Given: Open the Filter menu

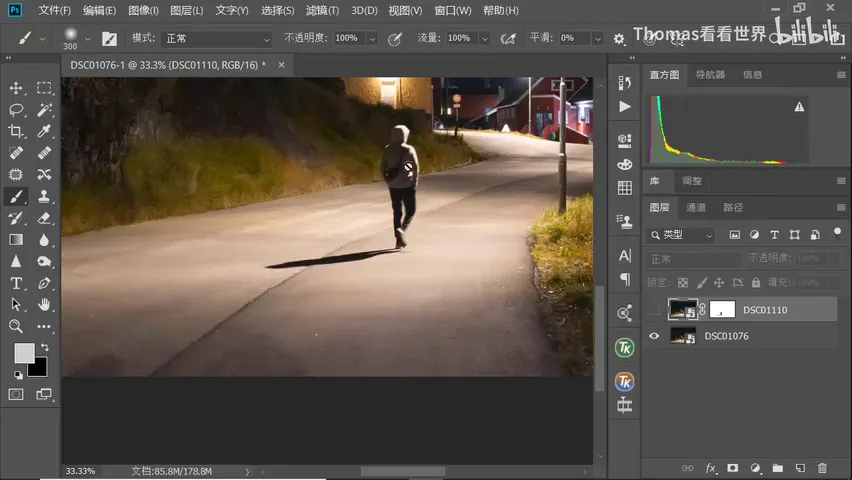Looking at the screenshot, I should (322, 10).
